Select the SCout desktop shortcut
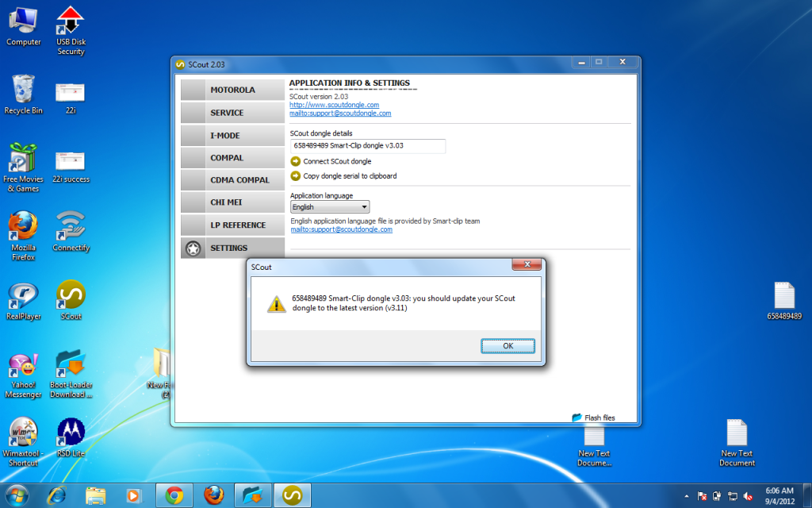 (71, 299)
